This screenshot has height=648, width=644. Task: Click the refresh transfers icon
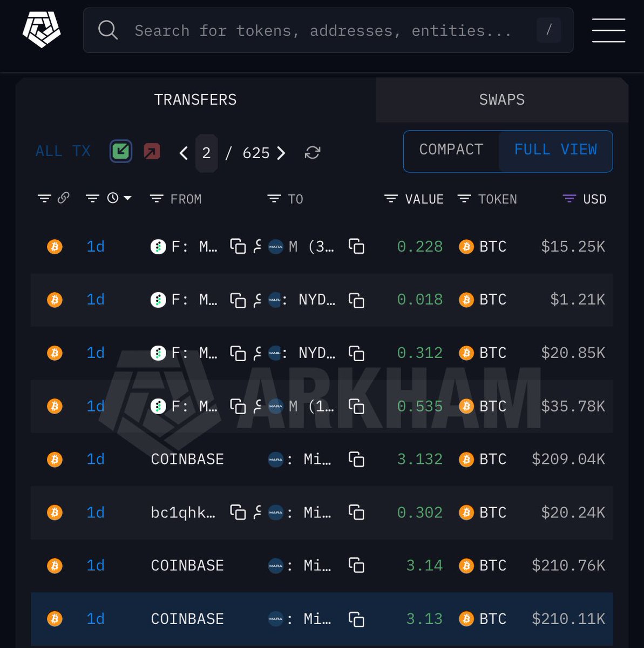click(312, 153)
